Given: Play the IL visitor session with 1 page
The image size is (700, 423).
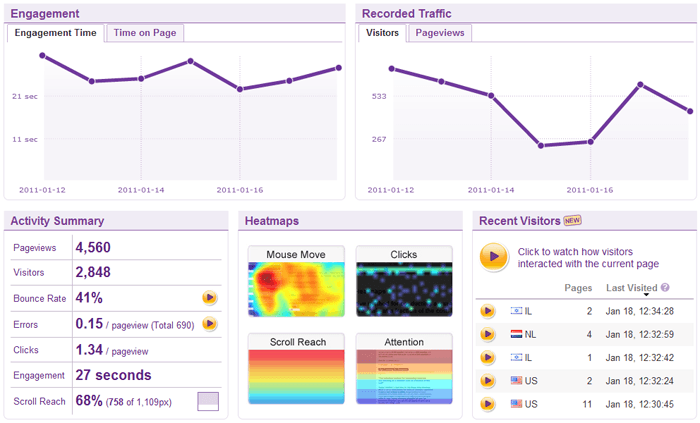Looking at the screenshot, I should click(x=488, y=357).
